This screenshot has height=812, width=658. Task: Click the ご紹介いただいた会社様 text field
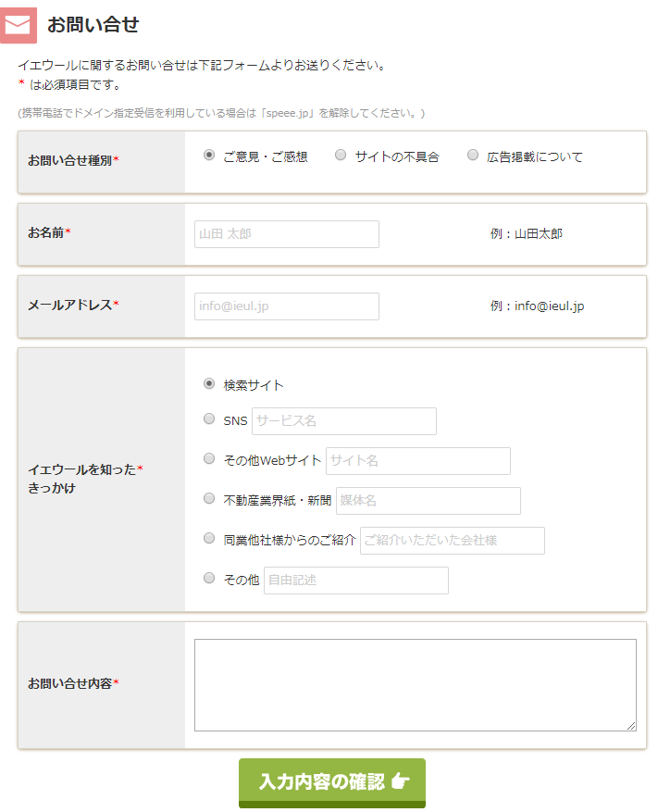(452, 541)
